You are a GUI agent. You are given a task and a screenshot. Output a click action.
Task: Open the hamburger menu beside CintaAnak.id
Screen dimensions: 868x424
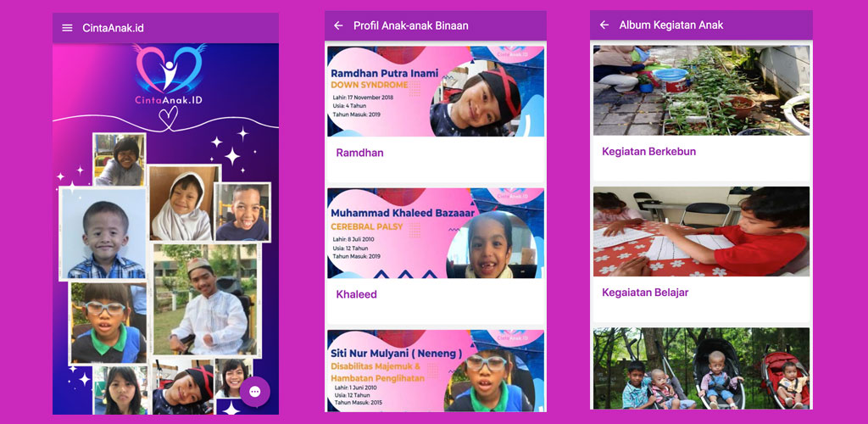click(67, 28)
